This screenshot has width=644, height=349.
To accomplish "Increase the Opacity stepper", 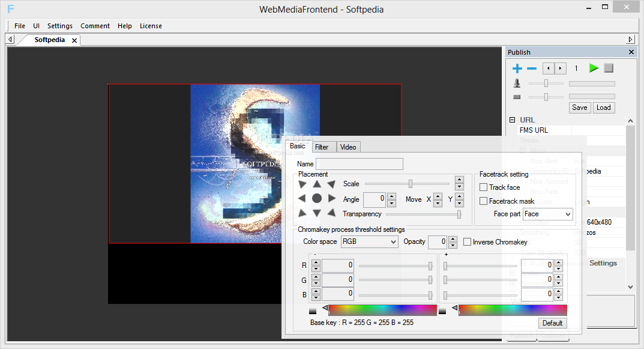I will pyautogui.click(x=453, y=239).
